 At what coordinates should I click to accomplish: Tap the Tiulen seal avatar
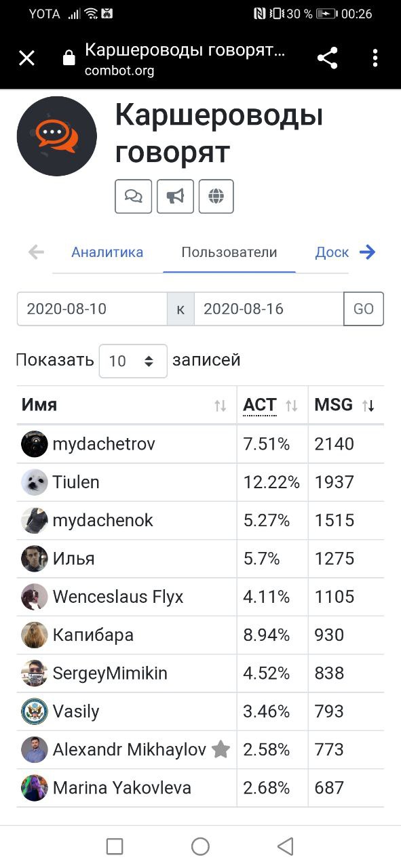pyautogui.click(x=35, y=482)
